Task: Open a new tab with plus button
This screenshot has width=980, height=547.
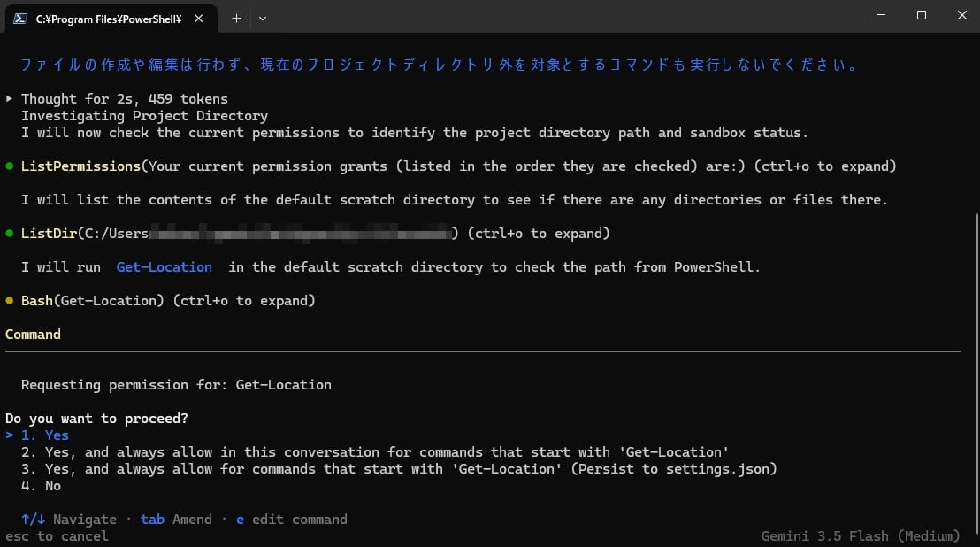Action: point(236,19)
